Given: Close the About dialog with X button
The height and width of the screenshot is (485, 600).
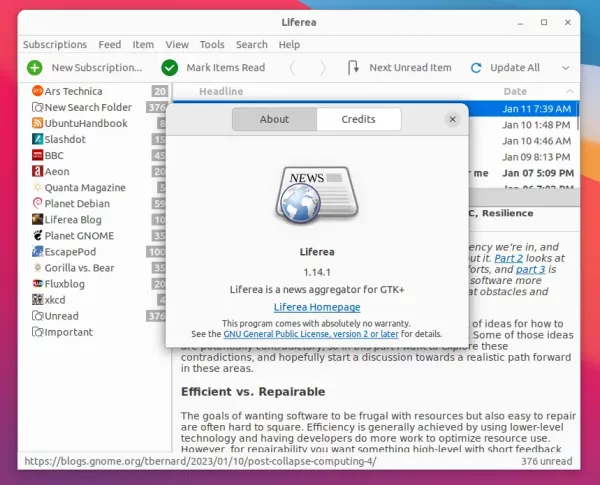Looking at the screenshot, I should (452, 119).
